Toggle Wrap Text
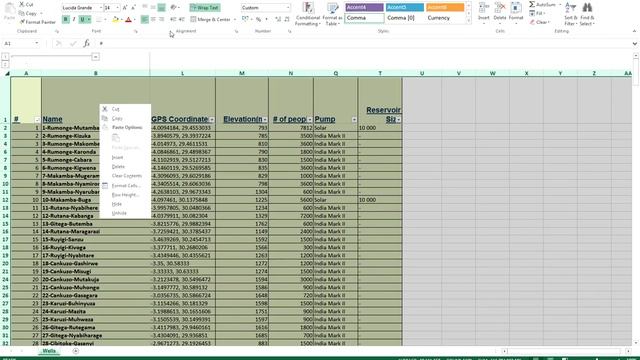Viewport: 640px width, 360px height. point(205,8)
